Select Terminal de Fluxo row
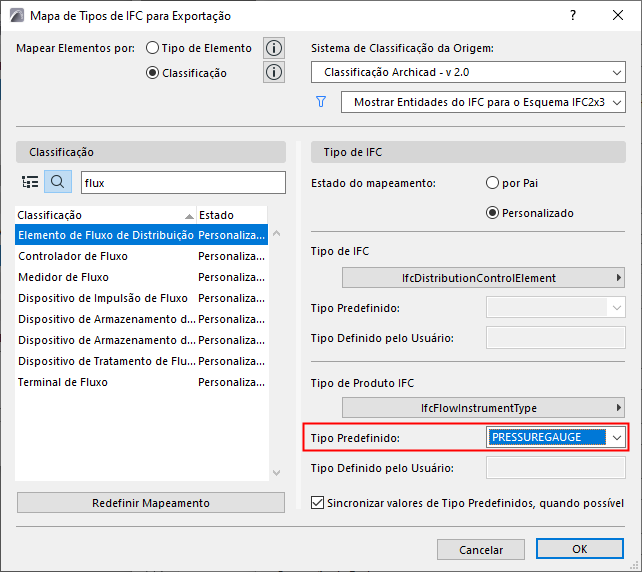This screenshot has width=642, height=572. click(x=142, y=382)
